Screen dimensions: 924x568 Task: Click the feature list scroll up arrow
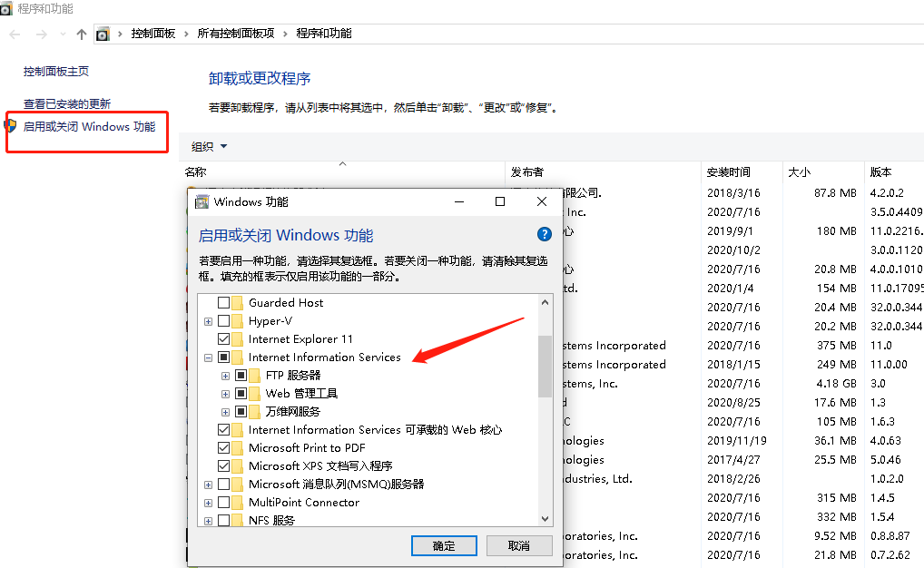pyautogui.click(x=545, y=302)
